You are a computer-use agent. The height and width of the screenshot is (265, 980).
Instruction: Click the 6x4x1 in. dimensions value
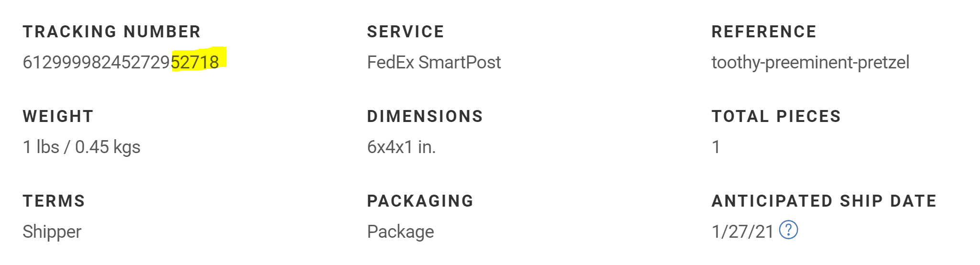click(401, 147)
